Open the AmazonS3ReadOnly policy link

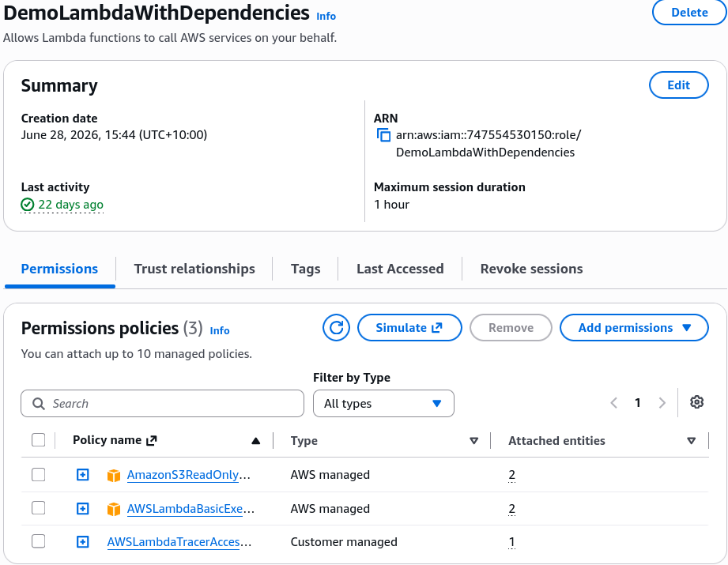click(188, 475)
